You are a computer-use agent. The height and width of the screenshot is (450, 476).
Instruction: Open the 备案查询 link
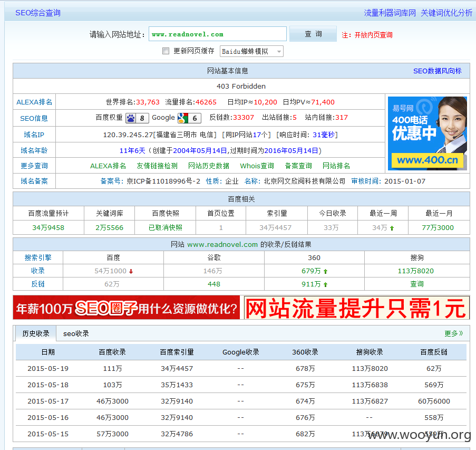298,166
